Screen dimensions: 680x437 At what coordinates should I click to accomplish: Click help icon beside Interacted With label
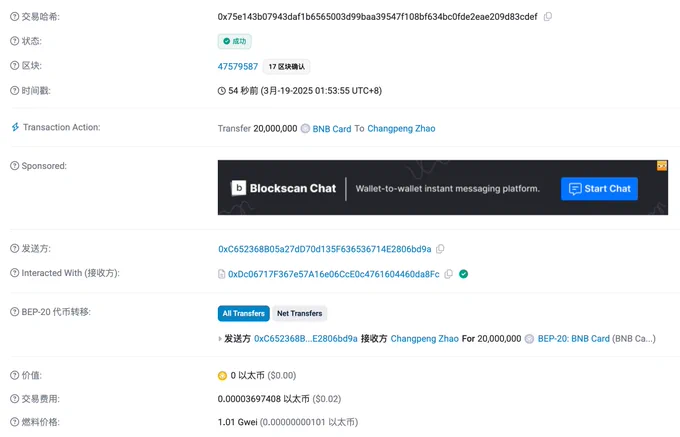point(14,273)
